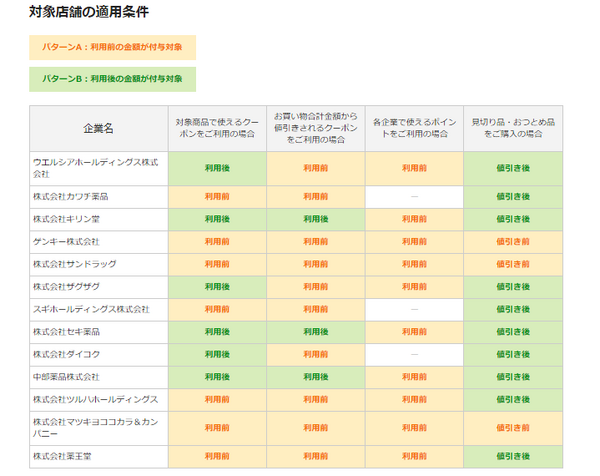
Task: Select スギホールディングス株式会社 row name
Action: point(99,310)
